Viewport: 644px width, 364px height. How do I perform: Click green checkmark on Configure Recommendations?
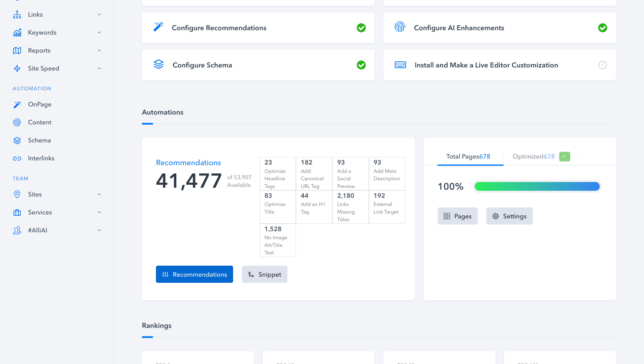click(361, 28)
